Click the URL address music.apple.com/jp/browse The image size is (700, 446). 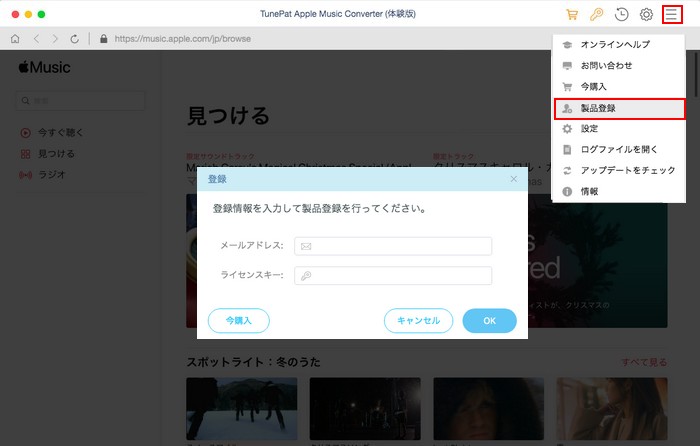(183, 39)
